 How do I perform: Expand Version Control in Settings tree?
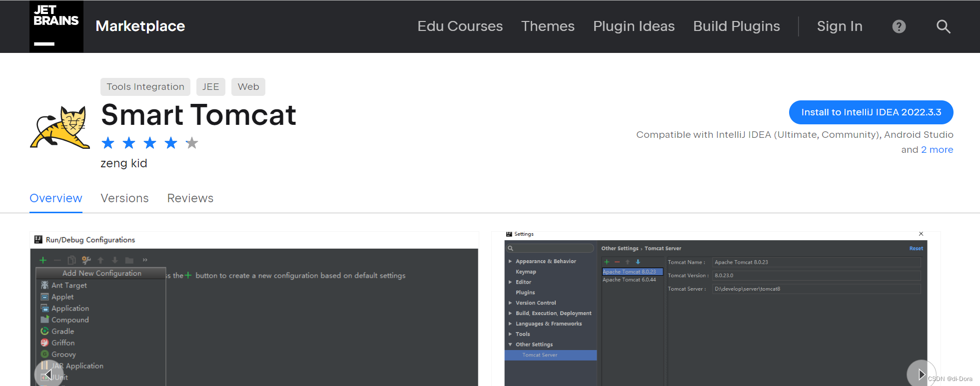(x=510, y=303)
